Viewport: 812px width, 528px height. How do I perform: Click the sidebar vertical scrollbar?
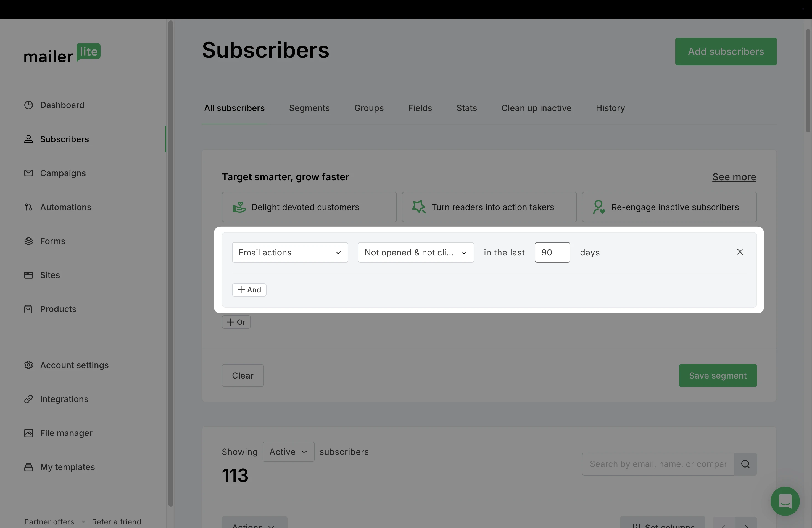[x=171, y=263]
